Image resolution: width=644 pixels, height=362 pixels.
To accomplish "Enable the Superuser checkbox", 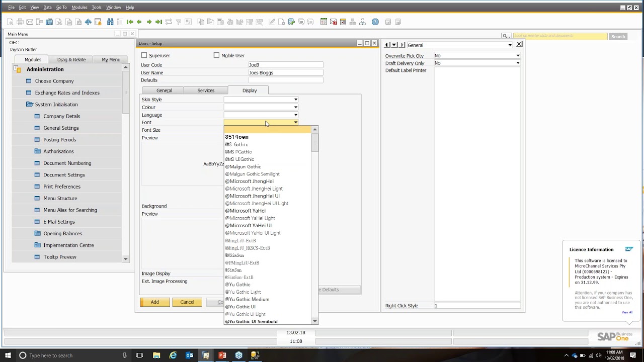I will pyautogui.click(x=144, y=55).
